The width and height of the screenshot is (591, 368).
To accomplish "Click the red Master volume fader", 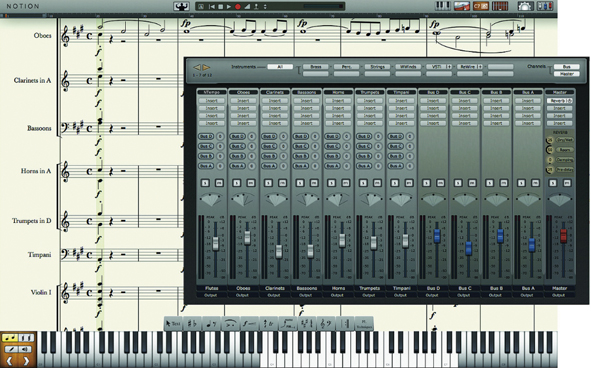I will (563, 236).
